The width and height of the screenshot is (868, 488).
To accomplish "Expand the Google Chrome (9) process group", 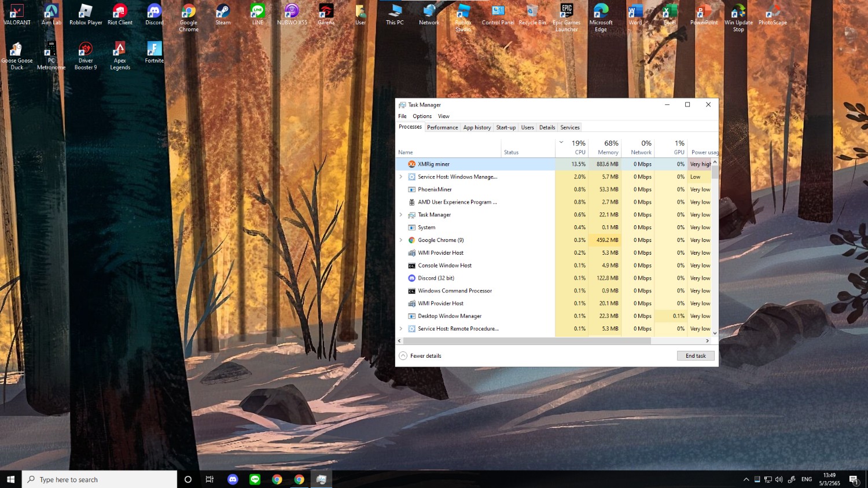I will (401, 240).
